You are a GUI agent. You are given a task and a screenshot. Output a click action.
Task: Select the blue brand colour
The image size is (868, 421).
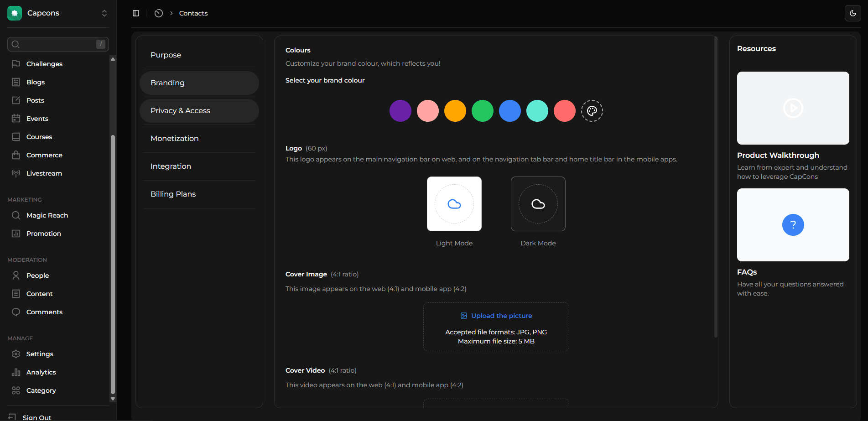pyautogui.click(x=510, y=111)
